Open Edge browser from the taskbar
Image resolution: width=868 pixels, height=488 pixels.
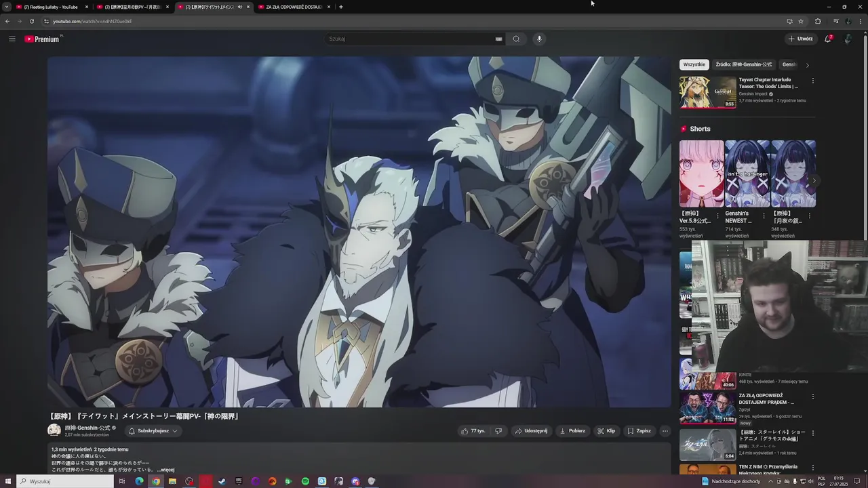click(x=139, y=481)
